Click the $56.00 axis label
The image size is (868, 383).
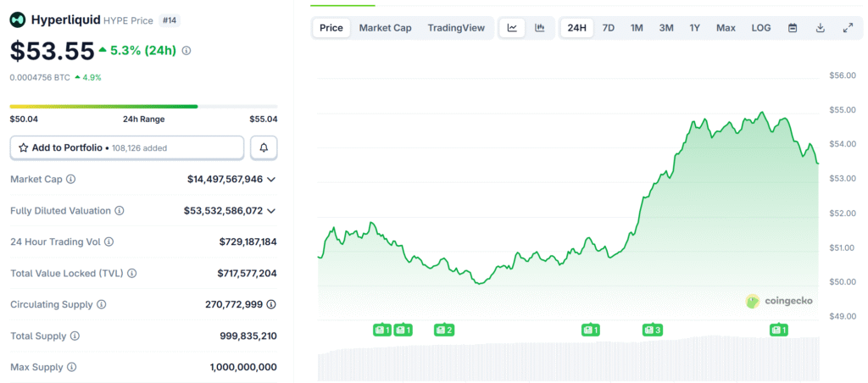pos(843,75)
